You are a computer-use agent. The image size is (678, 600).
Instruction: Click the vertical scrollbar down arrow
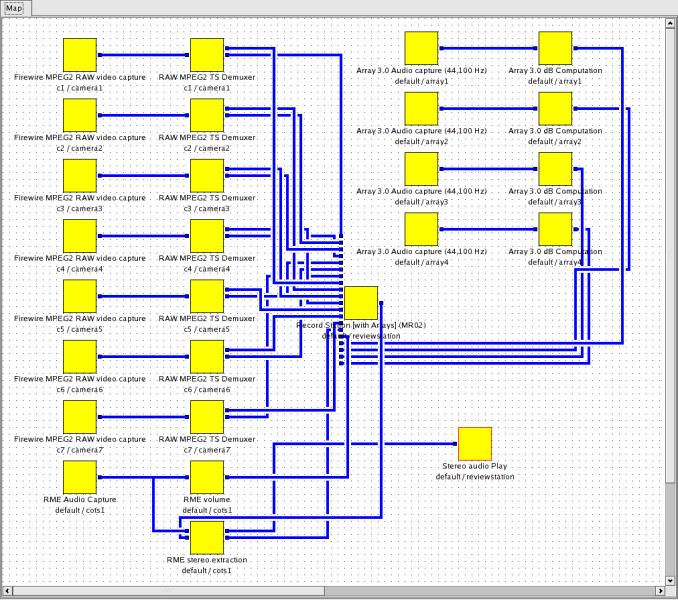pos(670,580)
